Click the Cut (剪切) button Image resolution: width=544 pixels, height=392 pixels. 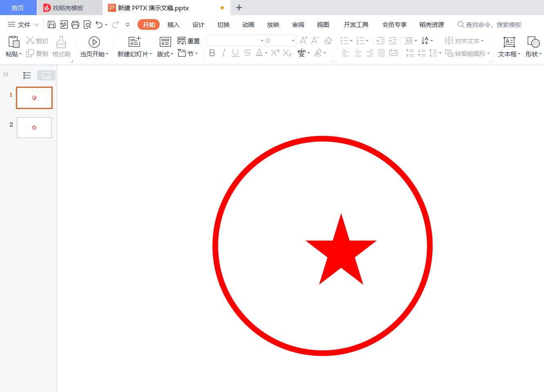tap(37, 40)
